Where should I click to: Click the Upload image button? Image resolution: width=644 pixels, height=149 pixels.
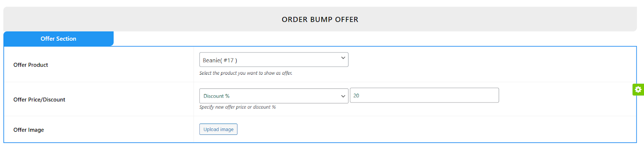(x=218, y=129)
